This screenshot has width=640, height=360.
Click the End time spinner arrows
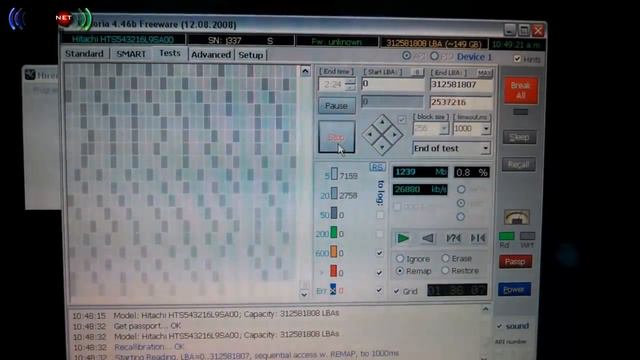click(350, 84)
